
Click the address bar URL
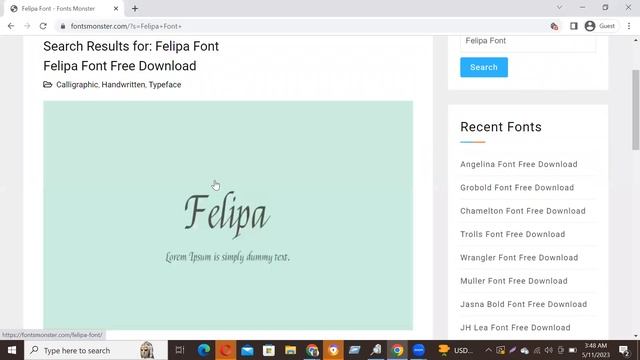[x=126, y=26]
